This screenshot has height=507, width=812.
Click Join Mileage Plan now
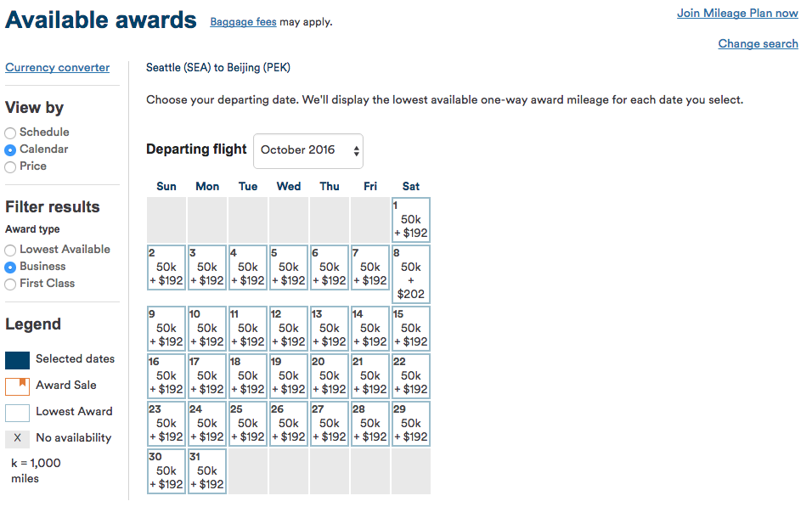(737, 13)
